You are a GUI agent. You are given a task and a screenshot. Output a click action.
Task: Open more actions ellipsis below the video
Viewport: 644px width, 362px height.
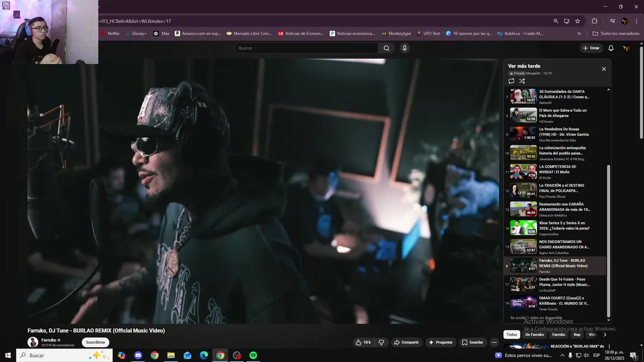494,342
